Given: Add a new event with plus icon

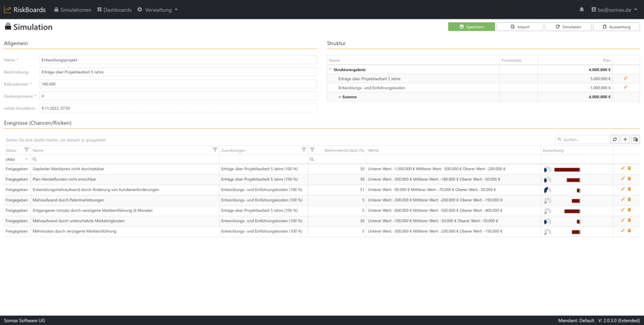Looking at the screenshot, I should pyautogui.click(x=625, y=139).
